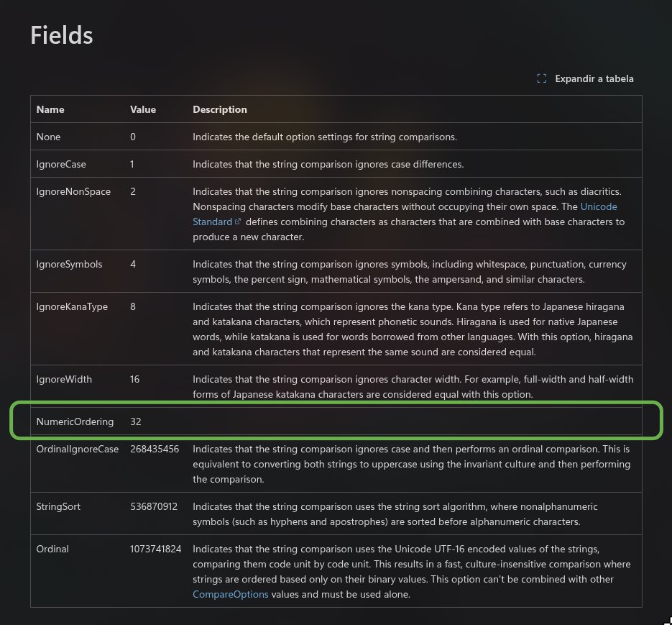Click the Name column header

50,109
